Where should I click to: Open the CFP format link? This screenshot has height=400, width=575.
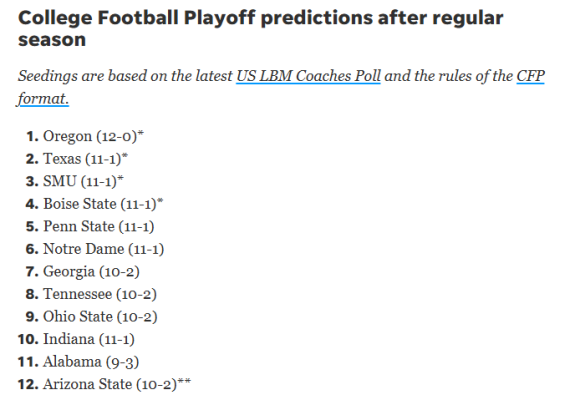click(x=530, y=76)
